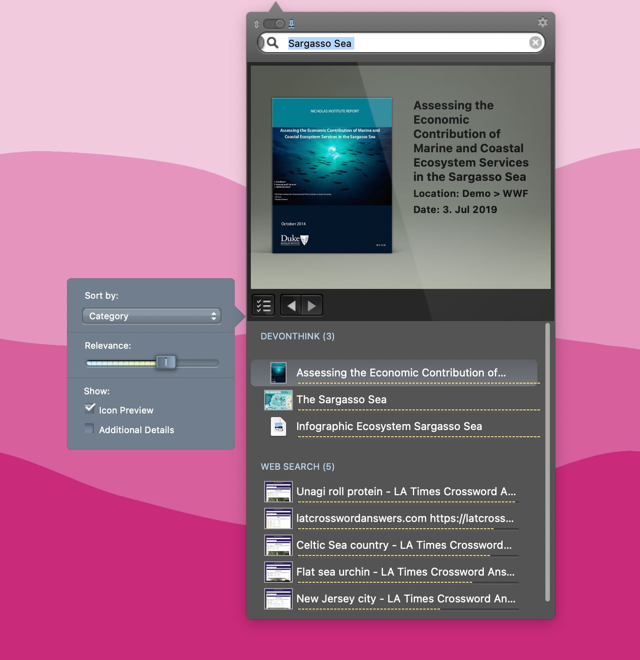640x660 pixels.
Task: Open the checklist options button
Action: tap(264, 305)
